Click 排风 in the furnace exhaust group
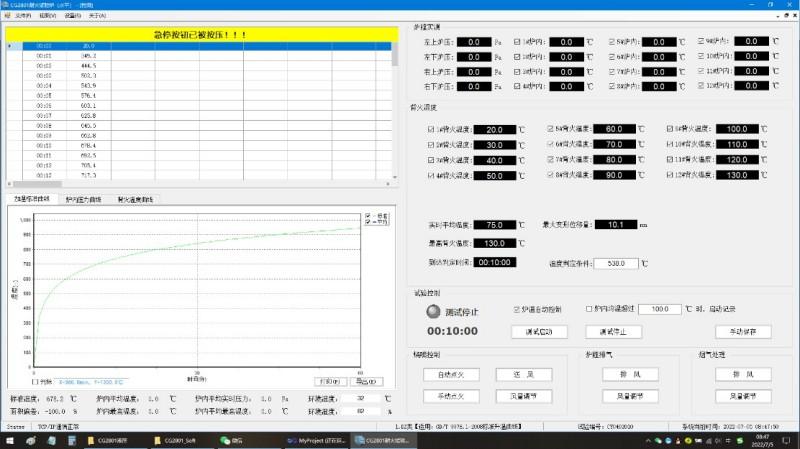Viewport: 800px width, 449px height. 630,375
